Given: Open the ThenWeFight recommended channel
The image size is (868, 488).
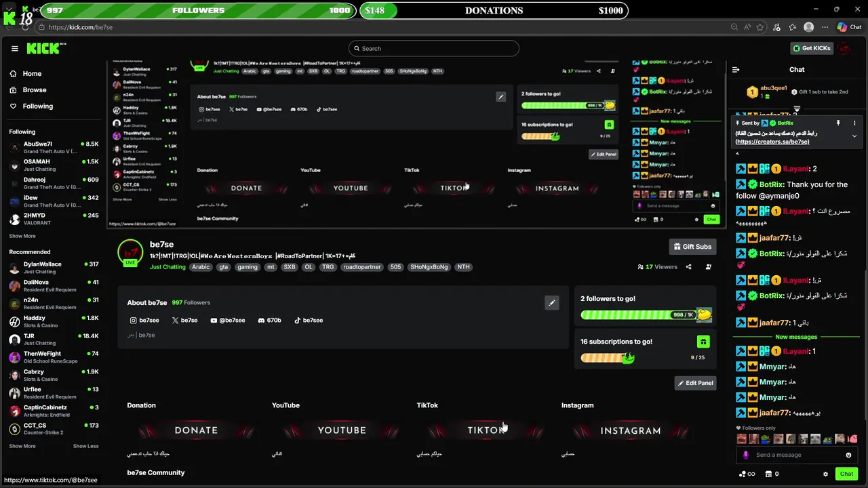Looking at the screenshot, I should [54, 357].
